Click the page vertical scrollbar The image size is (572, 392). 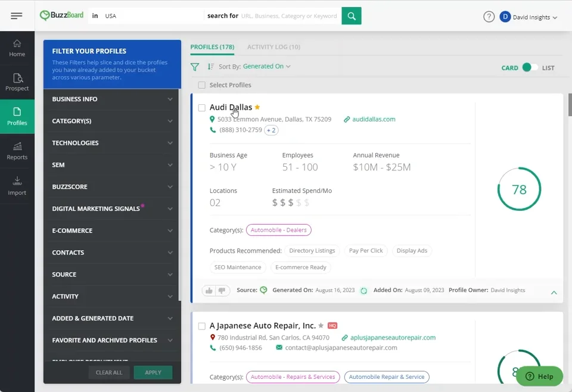coord(570,105)
